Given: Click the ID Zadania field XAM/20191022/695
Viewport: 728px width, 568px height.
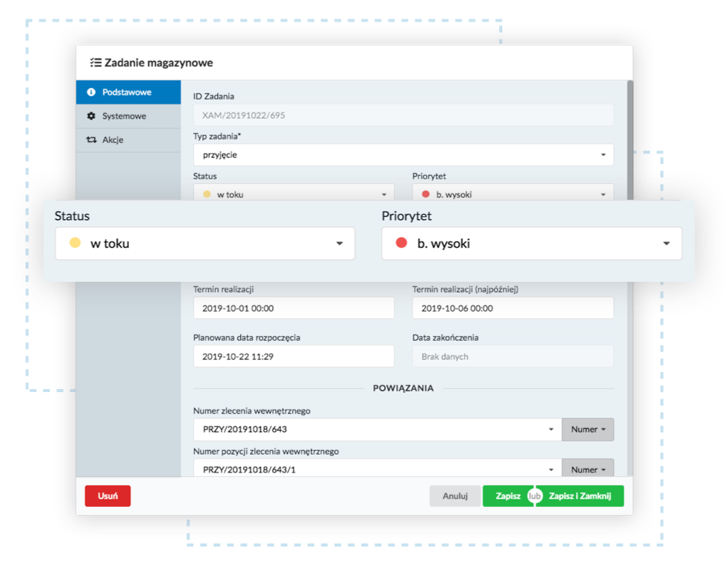Looking at the screenshot, I should 403,115.
